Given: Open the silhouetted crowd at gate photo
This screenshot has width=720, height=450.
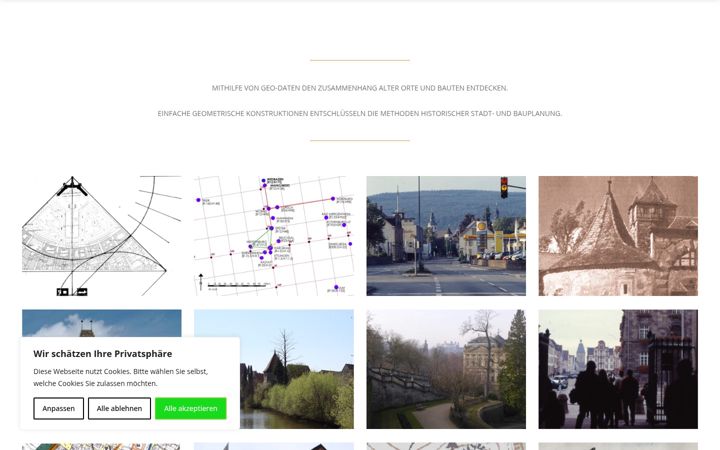Looking at the screenshot, I should click(x=618, y=369).
